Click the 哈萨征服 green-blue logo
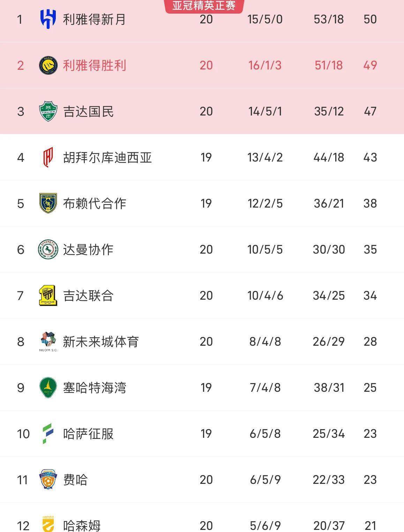 pyautogui.click(x=48, y=434)
